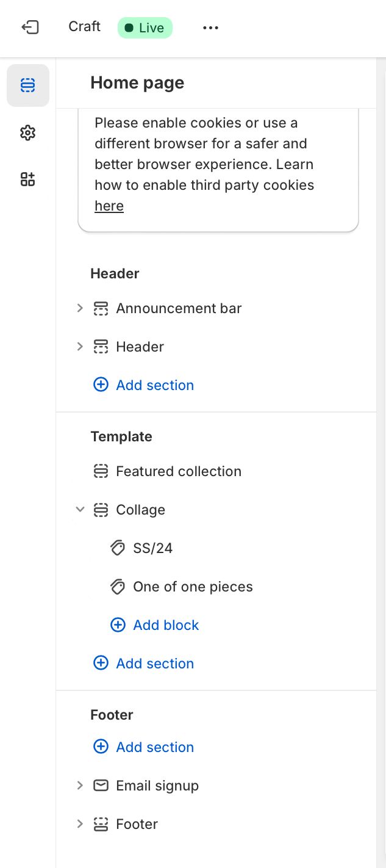The image size is (386, 868).
Task: Expand the Header section chevron
Action: click(80, 347)
